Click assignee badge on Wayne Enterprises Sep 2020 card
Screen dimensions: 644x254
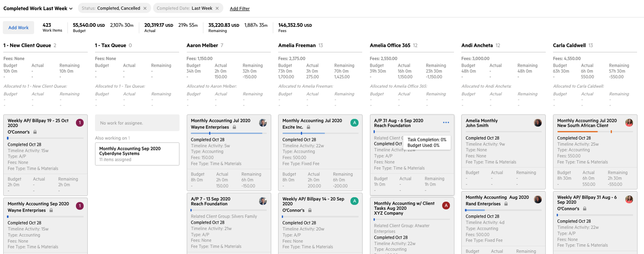(x=80, y=206)
